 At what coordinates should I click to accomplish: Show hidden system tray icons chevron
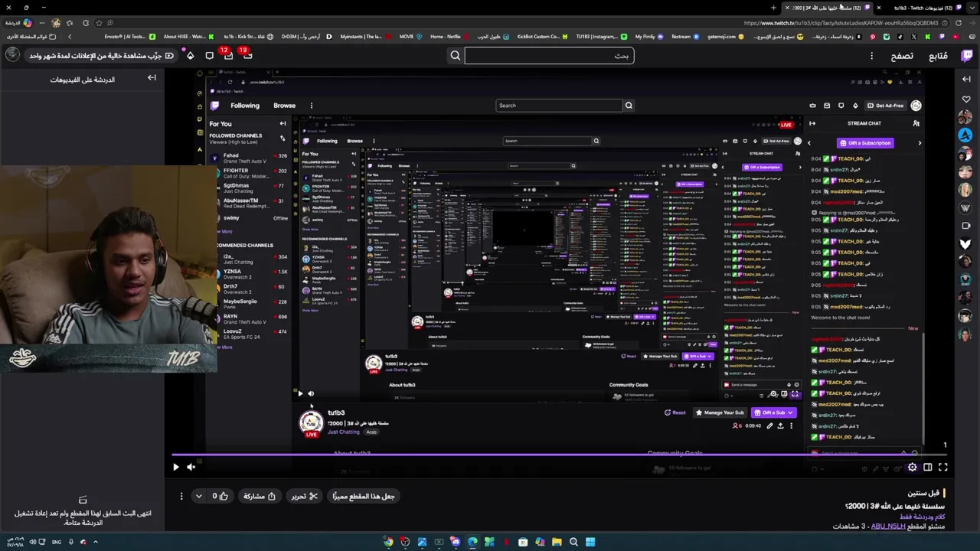point(95,542)
